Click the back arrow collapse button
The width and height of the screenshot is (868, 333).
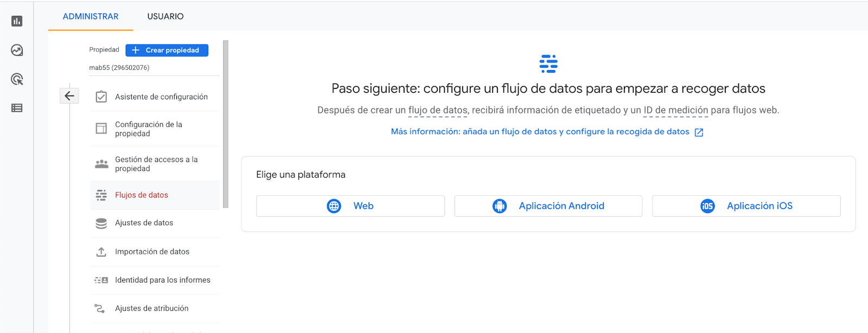coord(69,96)
